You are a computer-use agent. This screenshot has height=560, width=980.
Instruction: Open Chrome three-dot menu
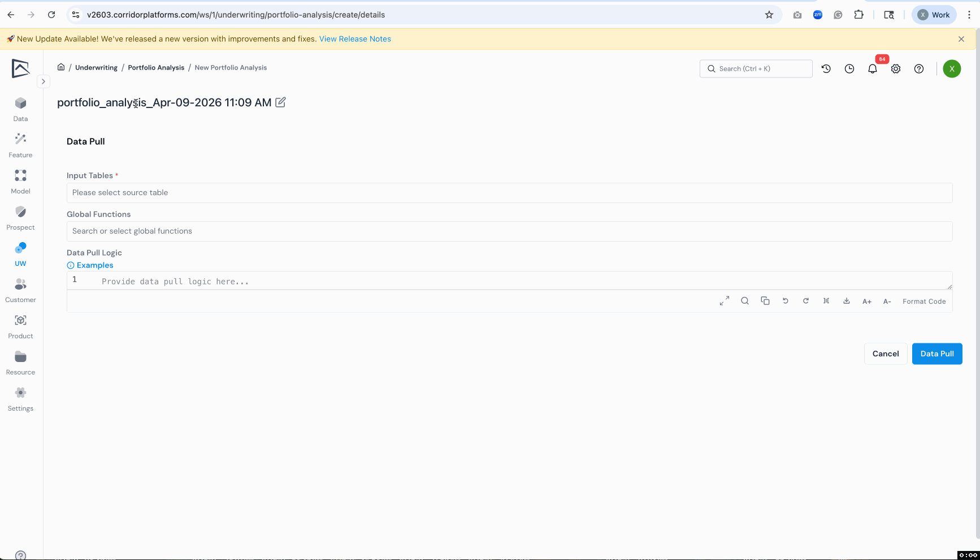point(969,15)
